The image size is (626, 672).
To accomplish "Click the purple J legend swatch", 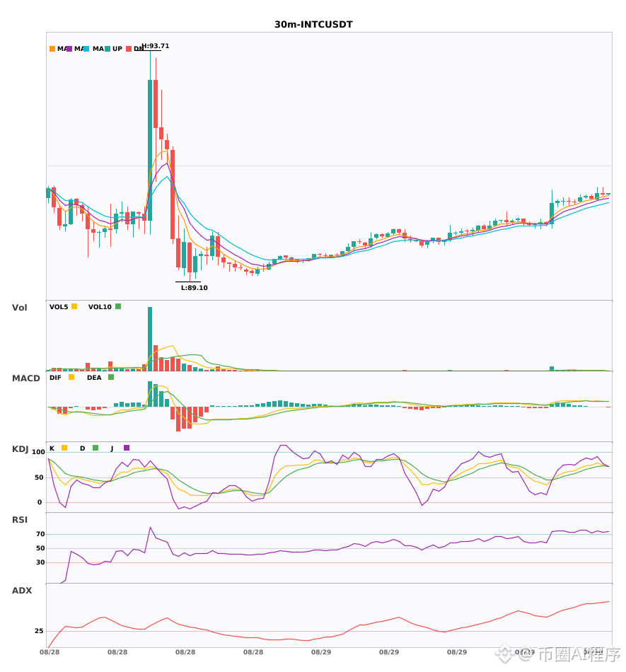I will (x=127, y=448).
